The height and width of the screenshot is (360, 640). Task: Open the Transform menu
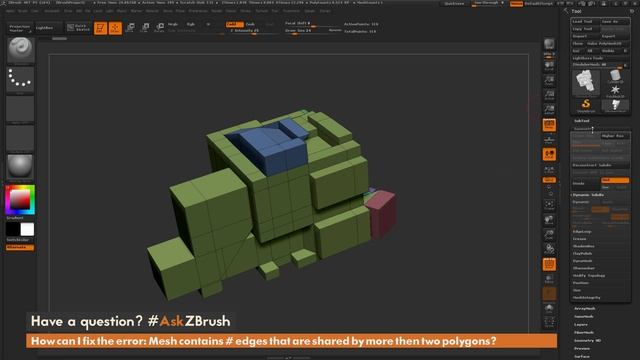click(x=291, y=11)
